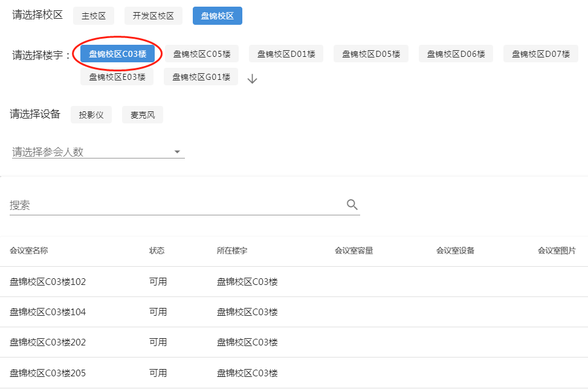Click the 会议室容量 column header
Screen dimensions: 588x389
click(354, 250)
